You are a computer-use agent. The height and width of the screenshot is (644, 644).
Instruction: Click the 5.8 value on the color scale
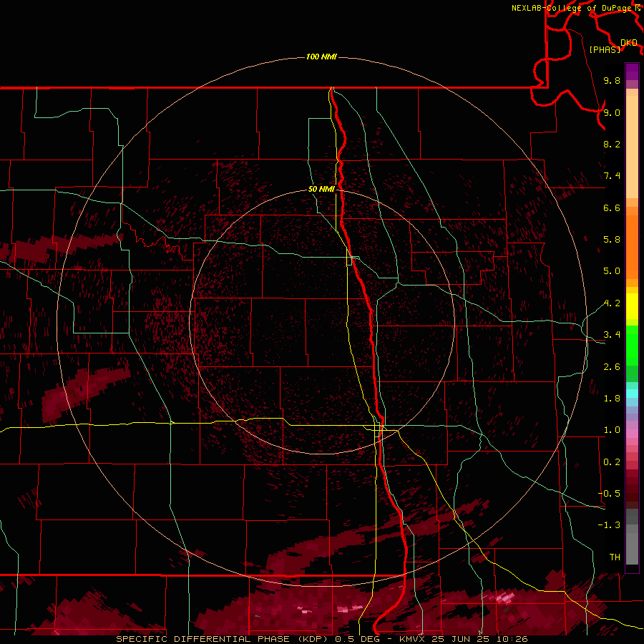click(612, 240)
